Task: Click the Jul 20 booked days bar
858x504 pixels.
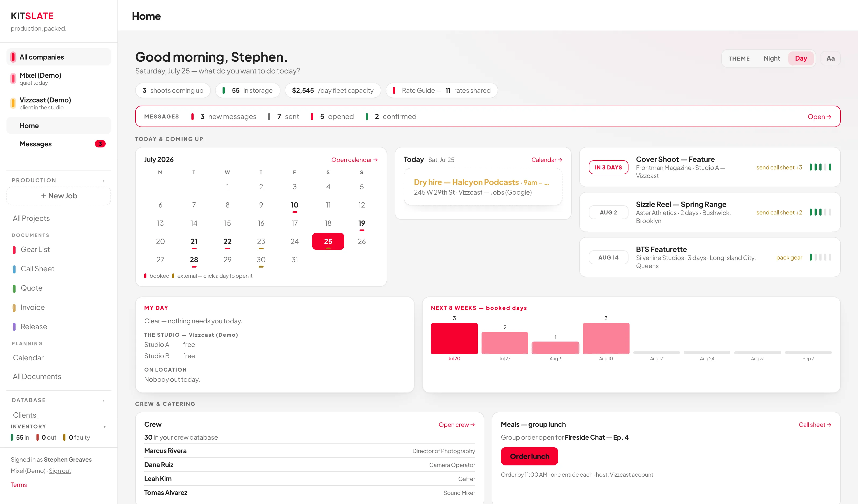Action: 454,338
